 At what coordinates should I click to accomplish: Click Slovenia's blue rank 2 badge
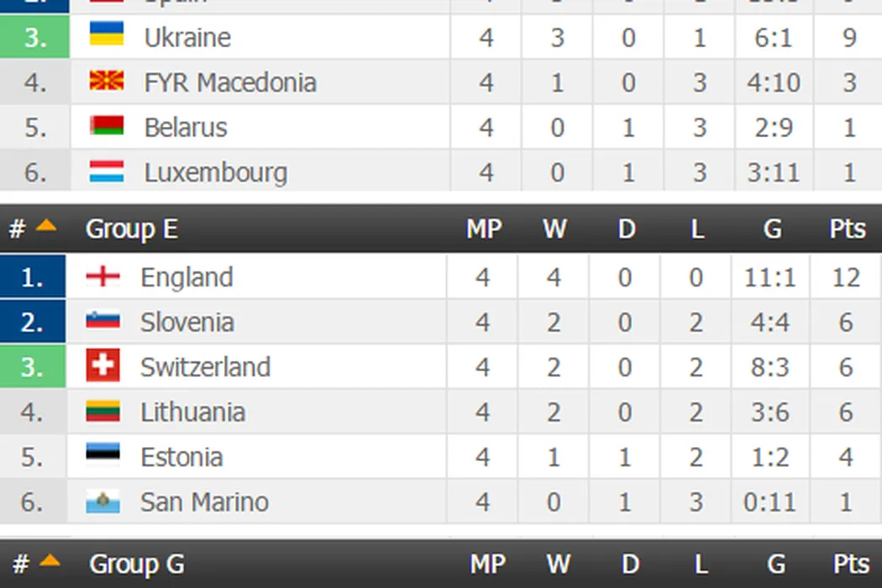pyautogui.click(x=33, y=322)
